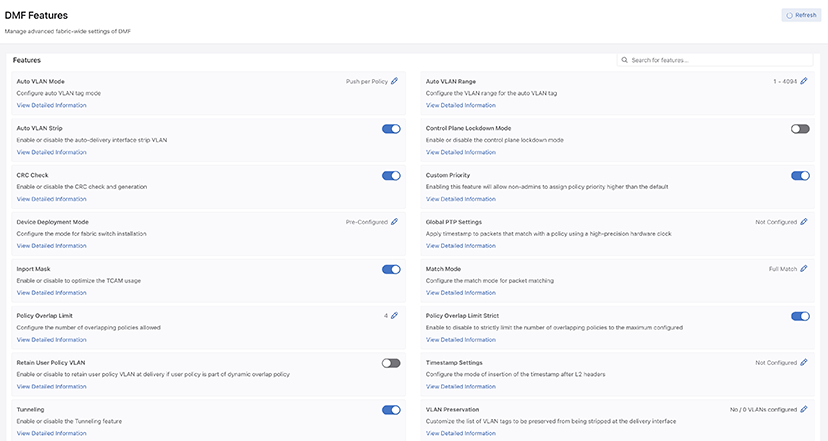View Detailed Information for Policy Overlap Limit Strict
This screenshot has height=441, width=828.
click(x=460, y=340)
